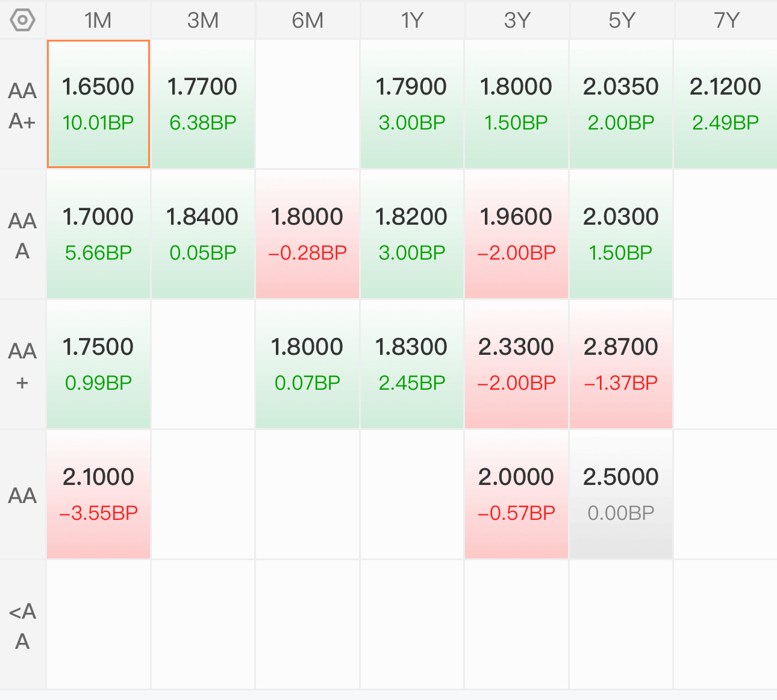The height and width of the screenshot is (700, 777).
Task: Select the 1M column header
Action: 98,20
